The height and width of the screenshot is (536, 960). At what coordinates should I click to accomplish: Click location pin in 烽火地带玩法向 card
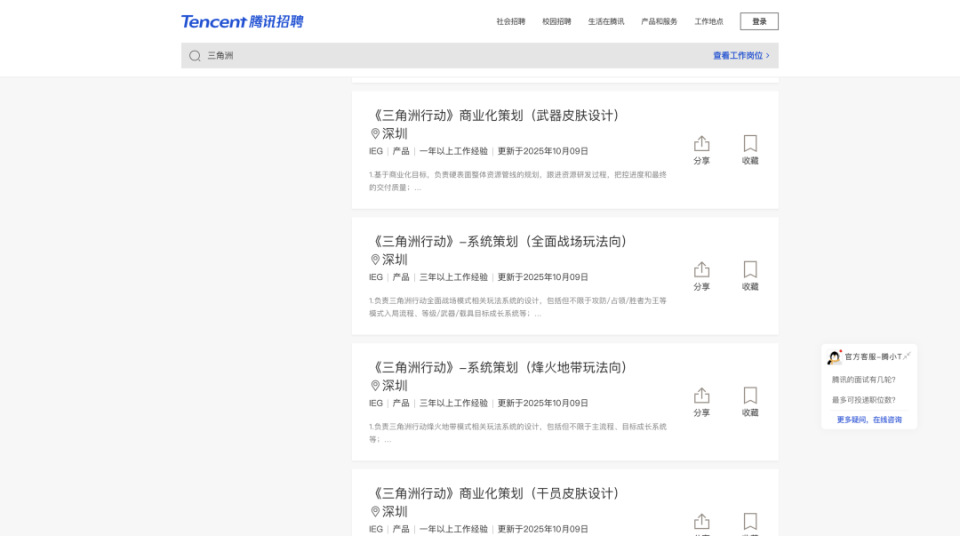[375, 386]
